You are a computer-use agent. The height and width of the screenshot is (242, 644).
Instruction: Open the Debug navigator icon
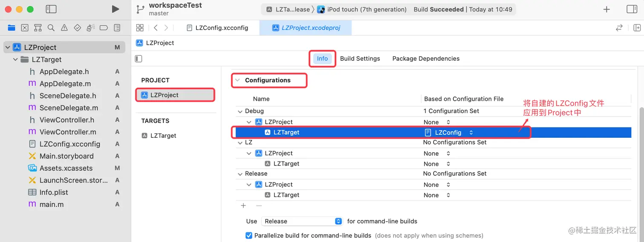(x=90, y=28)
